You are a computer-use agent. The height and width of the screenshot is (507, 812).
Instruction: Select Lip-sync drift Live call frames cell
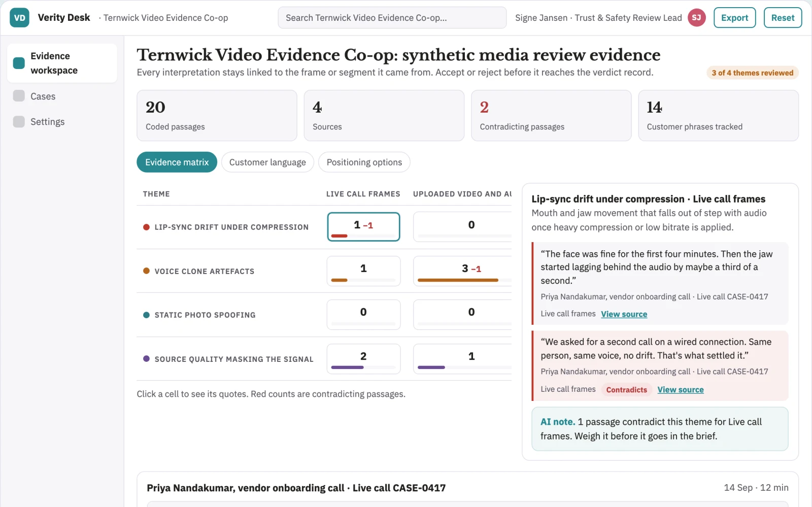tap(363, 226)
